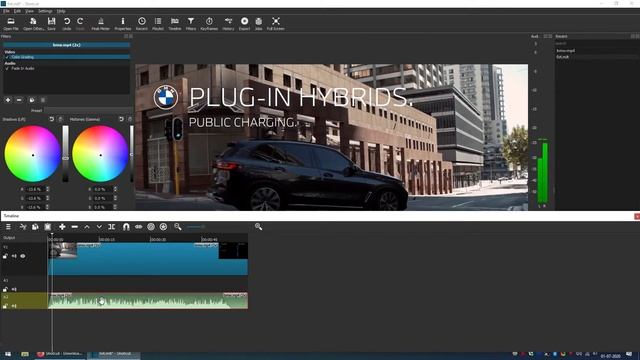Open the Keyframes panel icon

[209, 24]
